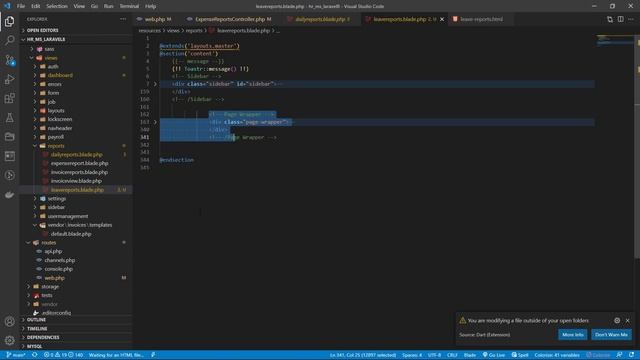Click the CRLF end of line setting
Image resolution: width=640 pixels, height=360 pixels.
pyautogui.click(x=452, y=355)
